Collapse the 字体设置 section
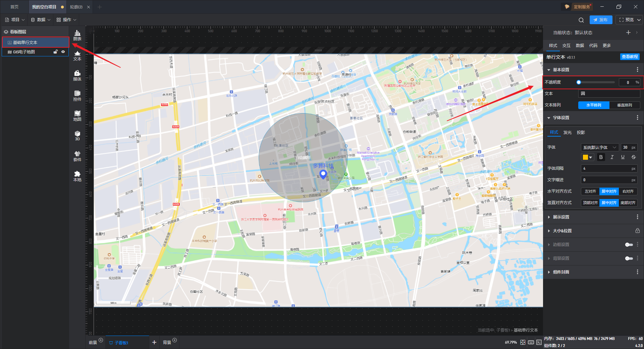Viewport: 644px width, 349px height. coord(549,118)
